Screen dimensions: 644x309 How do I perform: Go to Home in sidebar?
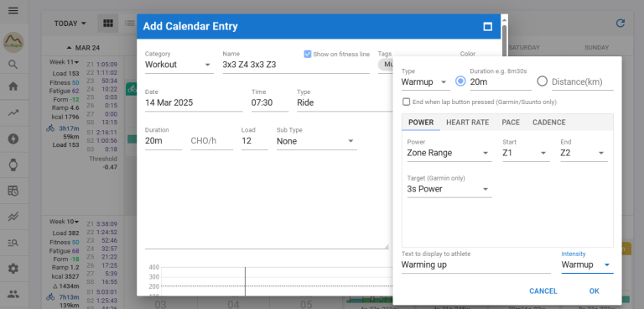tap(13, 86)
